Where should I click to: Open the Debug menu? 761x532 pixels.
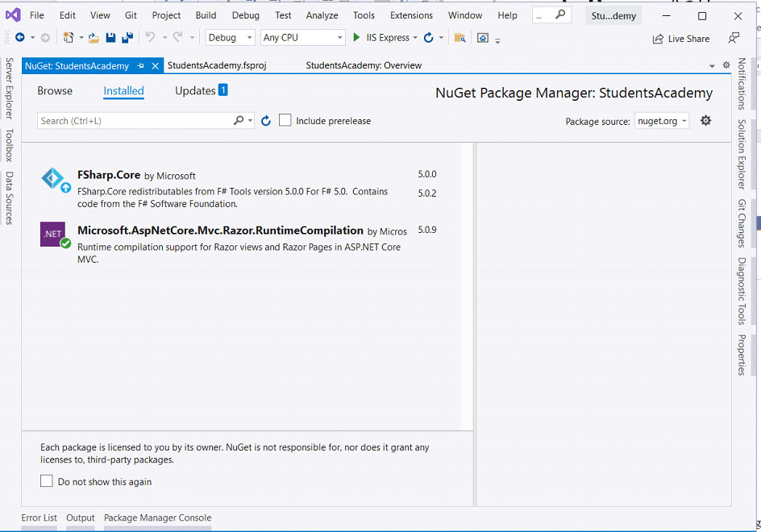pyautogui.click(x=246, y=15)
